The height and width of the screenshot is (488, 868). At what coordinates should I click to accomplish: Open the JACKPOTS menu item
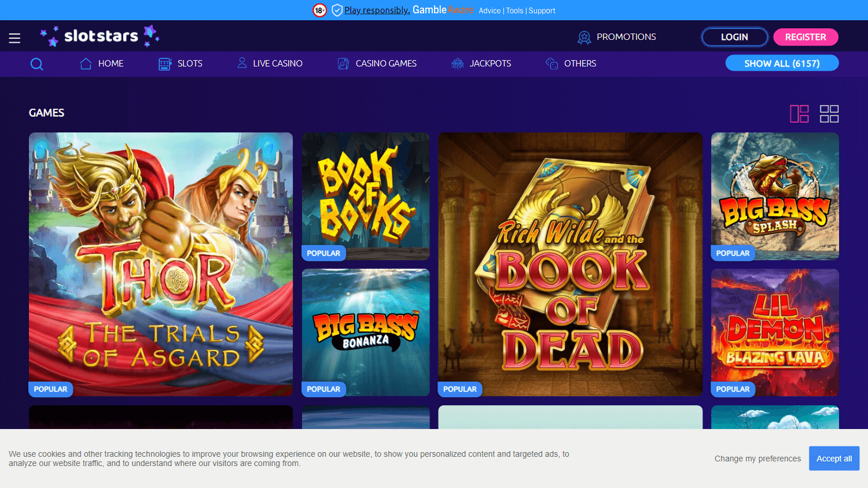tap(490, 64)
